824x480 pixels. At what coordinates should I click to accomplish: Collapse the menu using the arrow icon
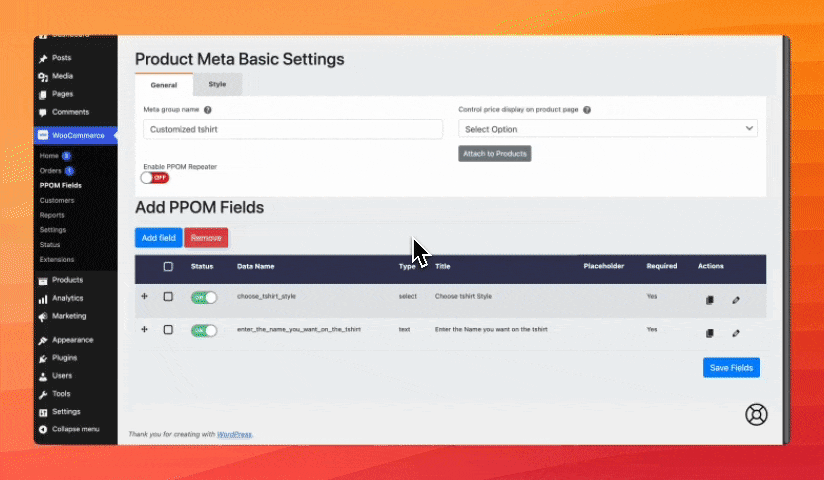pos(43,430)
